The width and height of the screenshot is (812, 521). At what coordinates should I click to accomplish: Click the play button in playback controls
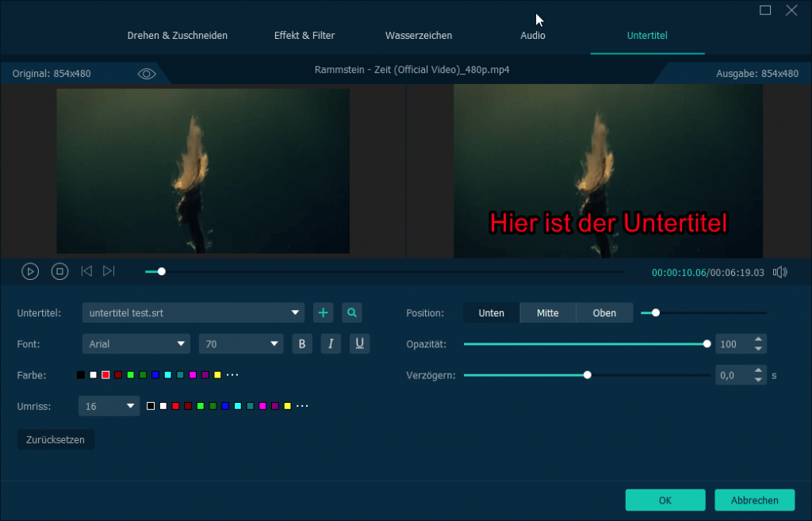pos(30,271)
